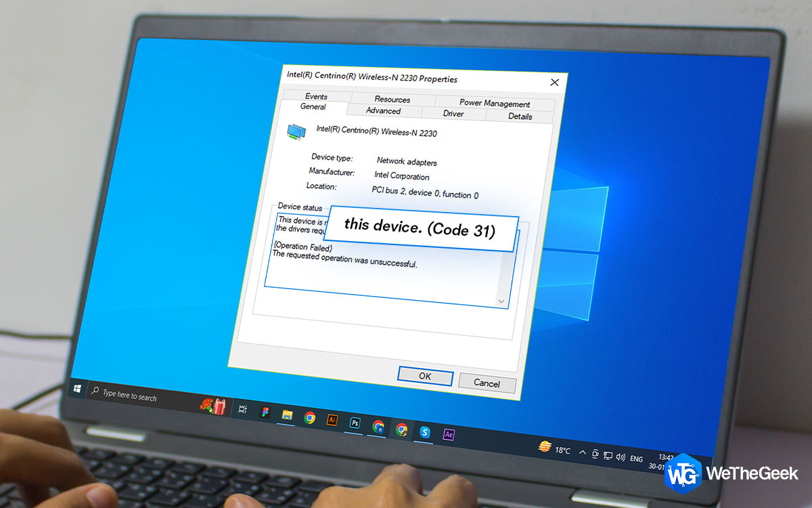The height and width of the screenshot is (508, 812).
Task: Switch to the Resources tab
Action: pos(392,99)
